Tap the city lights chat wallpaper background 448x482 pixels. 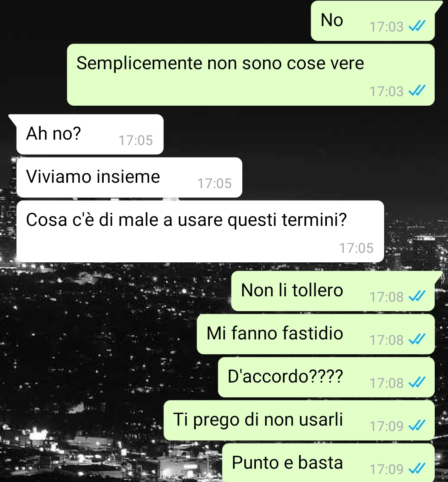pos(93,354)
